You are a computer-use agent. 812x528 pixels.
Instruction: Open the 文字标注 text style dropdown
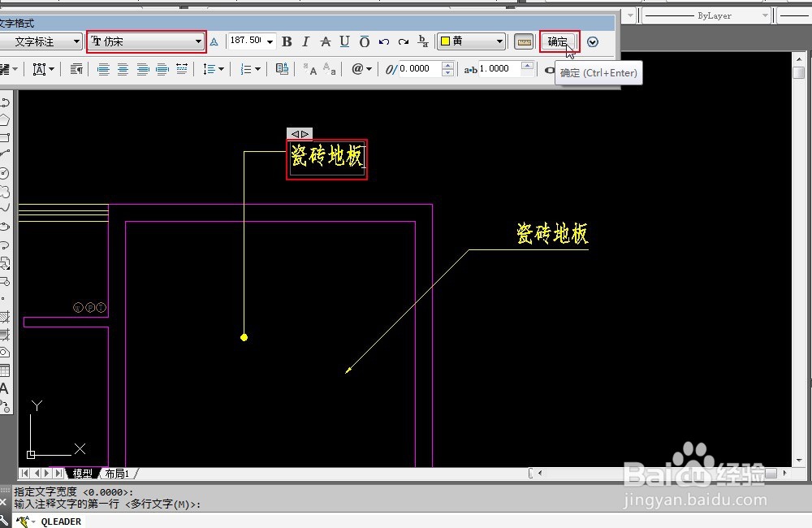click(41, 41)
